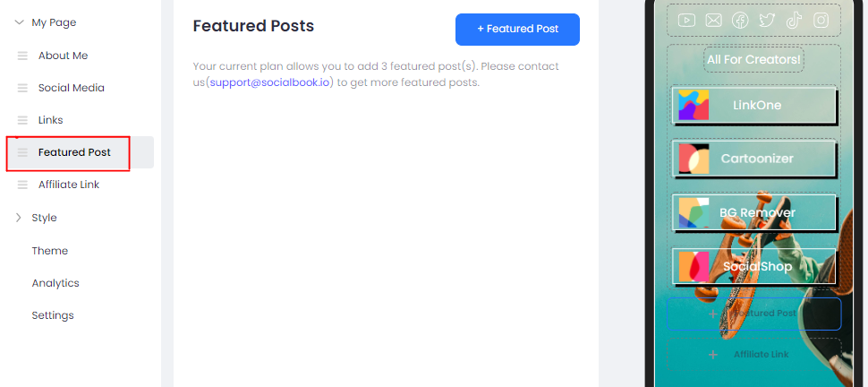Open Settings in the sidebar

[x=53, y=315]
